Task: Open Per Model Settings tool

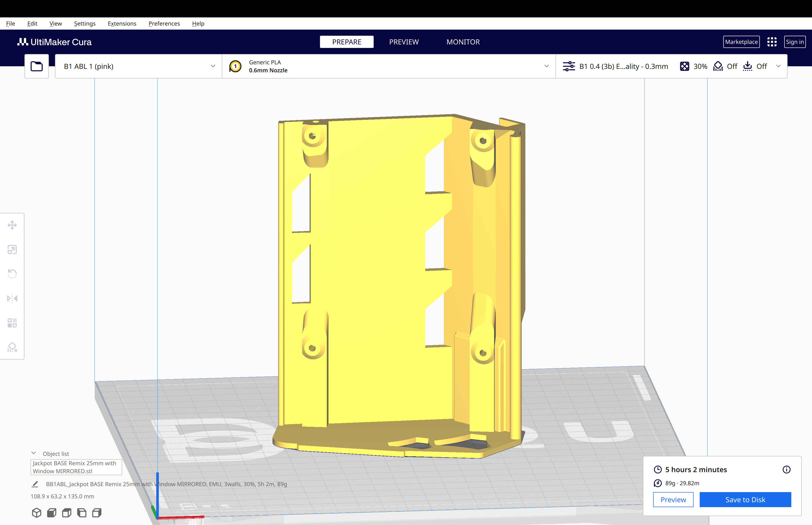Action: [12, 323]
